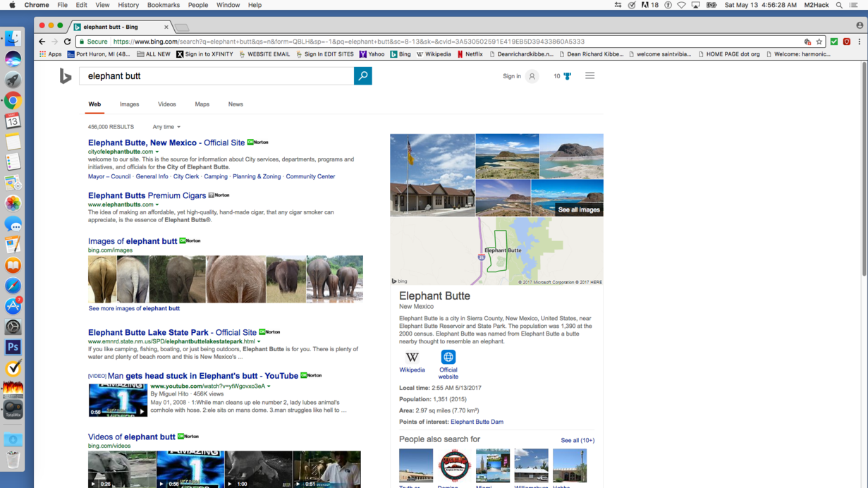The height and width of the screenshot is (488, 868).
Task: Open the Trash in the dock
Action: pos(13,460)
